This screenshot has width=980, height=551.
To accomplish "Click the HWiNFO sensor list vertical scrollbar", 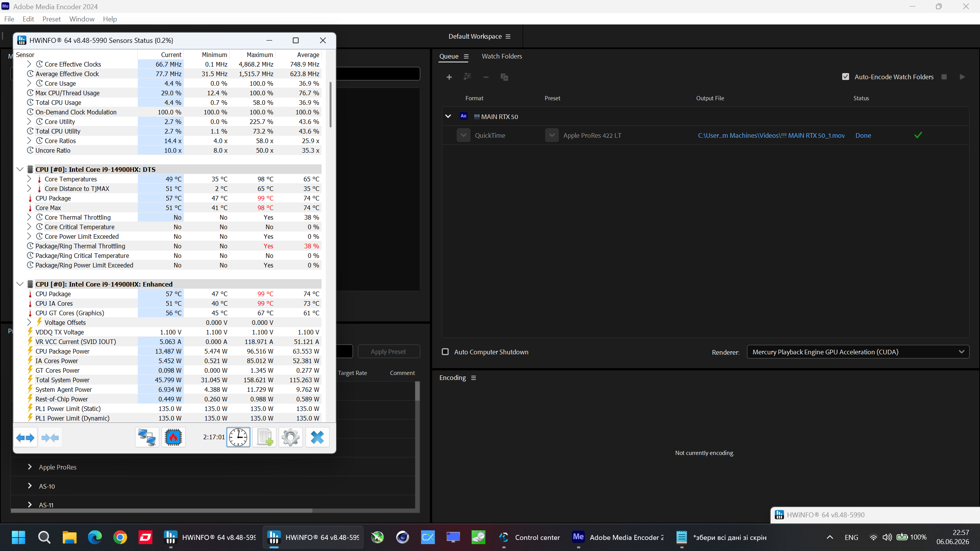I will [330, 104].
